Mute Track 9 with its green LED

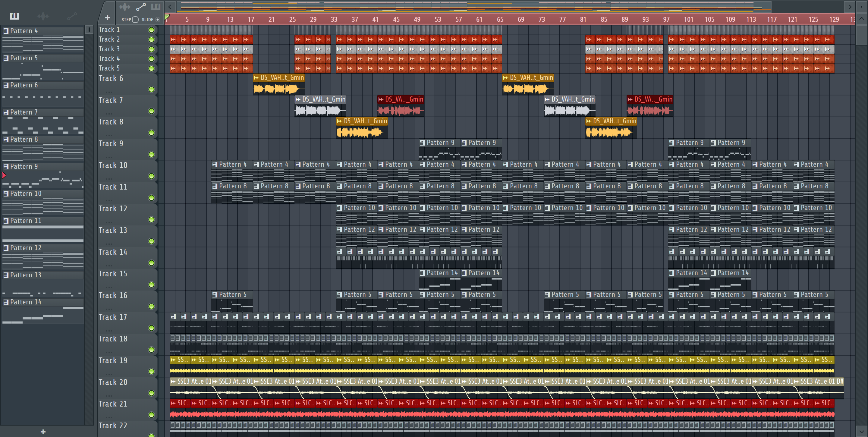(152, 154)
